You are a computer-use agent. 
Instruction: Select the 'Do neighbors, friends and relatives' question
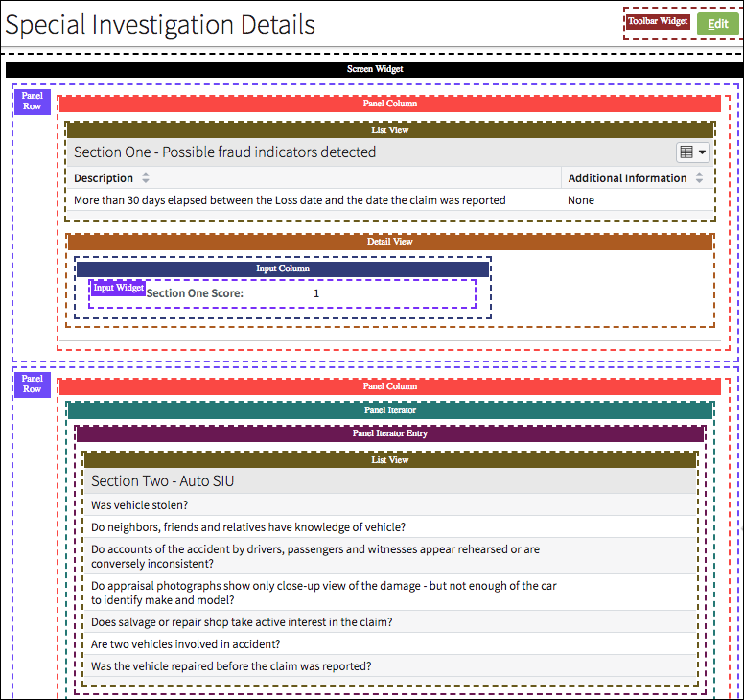coord(248,527)
